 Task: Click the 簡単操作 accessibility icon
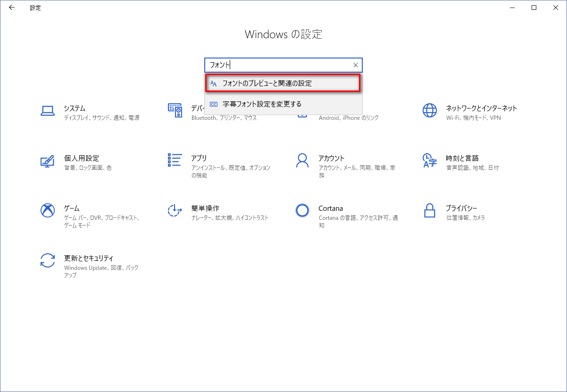tap(175, 210)
